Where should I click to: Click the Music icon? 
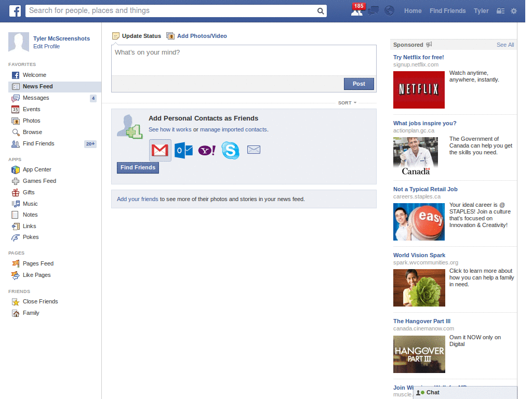[16, 204]
